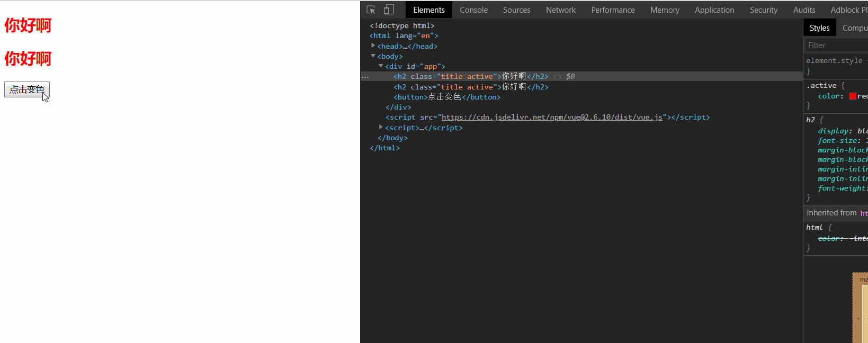Open the Audits tab
The image size is (868, 343).
(x=804, y=10)
